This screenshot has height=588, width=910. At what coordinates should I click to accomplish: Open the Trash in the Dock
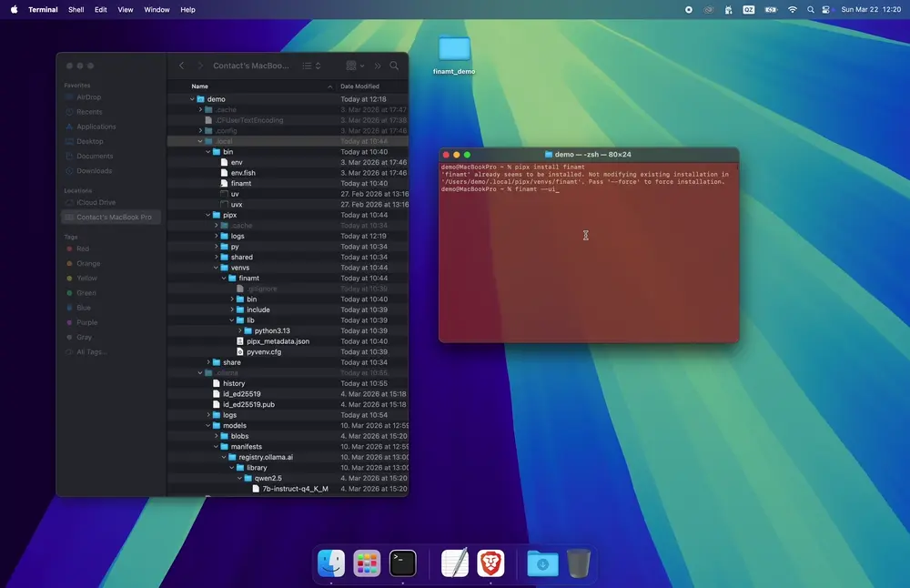(x=578, y=563)
